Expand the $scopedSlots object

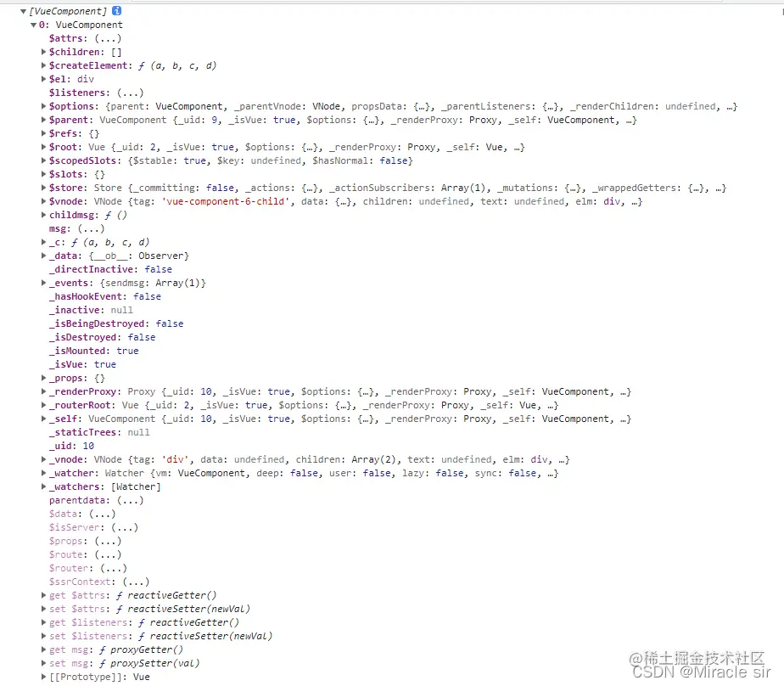(43, 160)
